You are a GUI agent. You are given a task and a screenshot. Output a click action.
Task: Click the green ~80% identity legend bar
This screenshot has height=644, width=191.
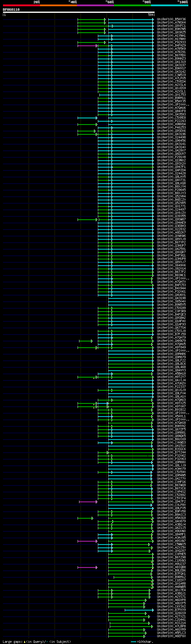coord(133,5)
